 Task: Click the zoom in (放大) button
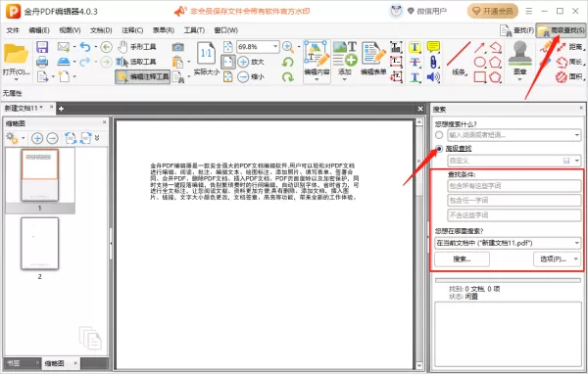click(251, 62)
